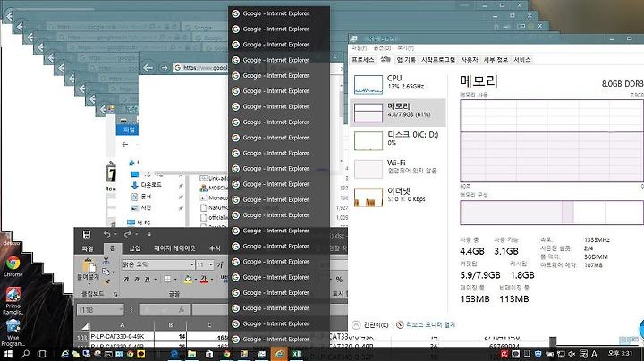The height and width of the screenshot is (361, 644).
Task: Click the yellow fill color button
Action: coord(188,280)
